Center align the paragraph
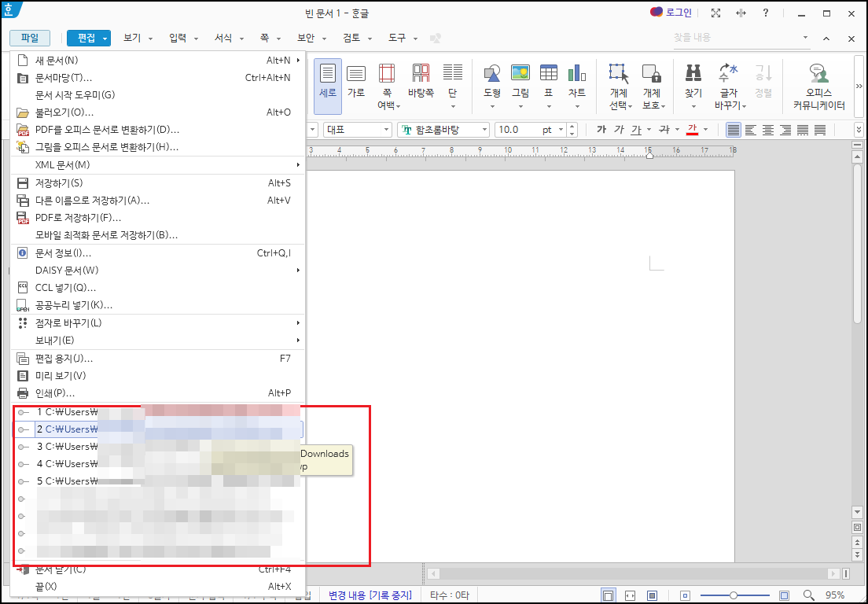Screen dimensions: 868x604 point(768,130)
